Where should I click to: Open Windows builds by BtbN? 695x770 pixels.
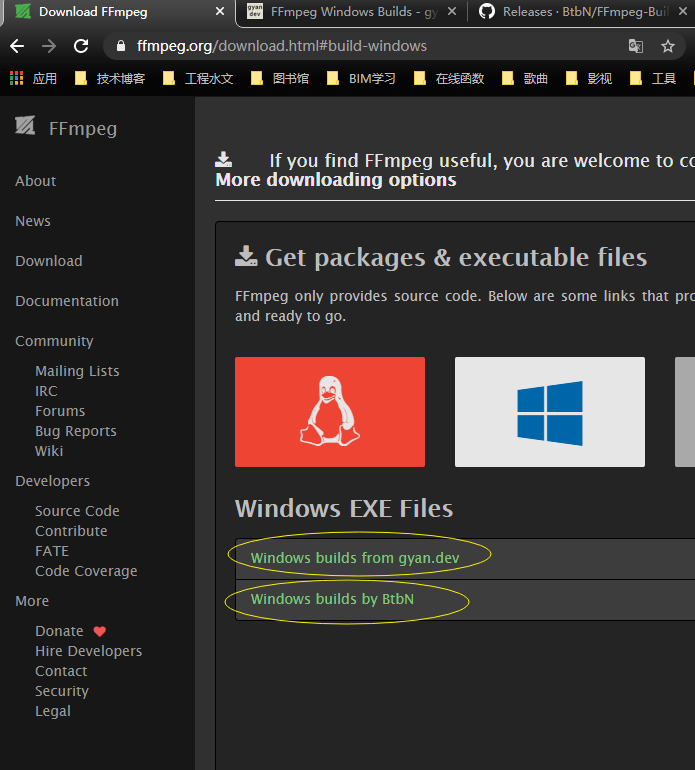pyautogui.click(x=332, y=600)
